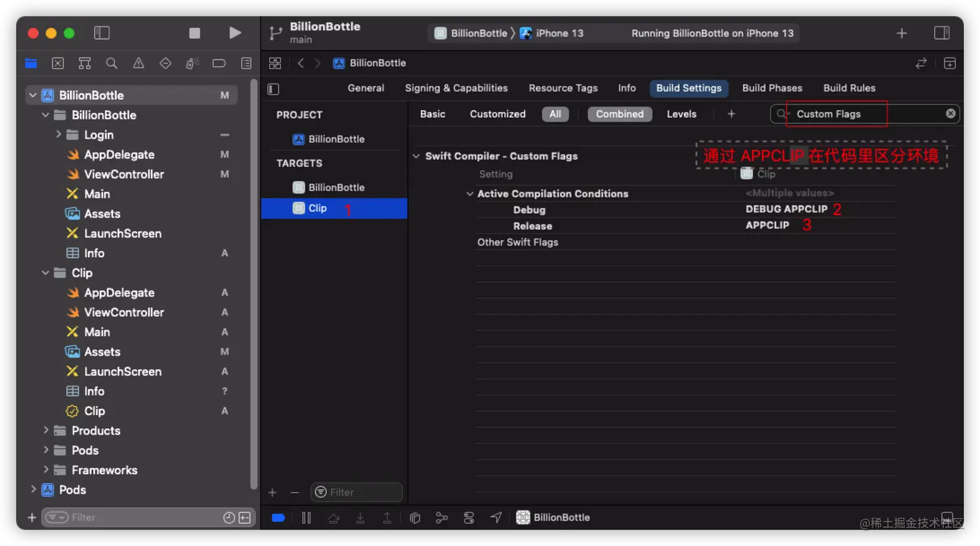Expand the Pods folder under BillionBottle

pyautogui.click(x=45, y=449)
